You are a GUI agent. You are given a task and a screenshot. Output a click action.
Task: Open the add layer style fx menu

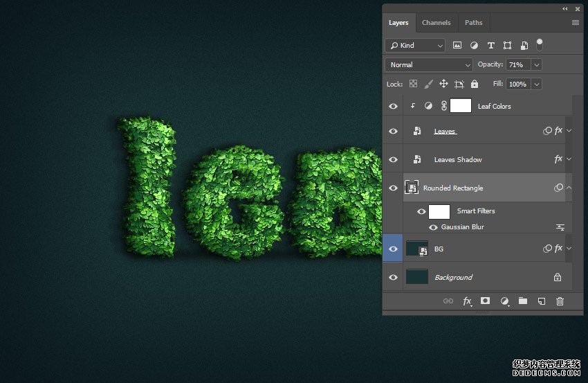467,301
